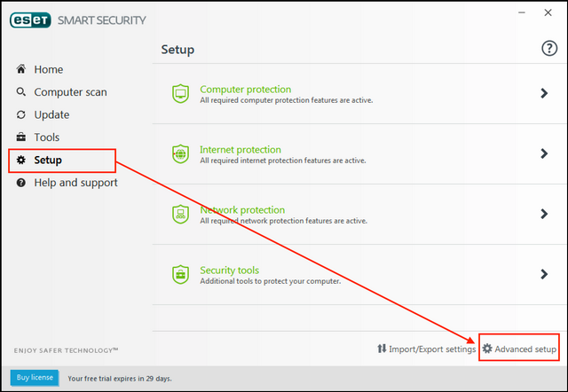Click the Computer scan magnifier icon
Screen dimensions: 568x392
tap(21, 92)
